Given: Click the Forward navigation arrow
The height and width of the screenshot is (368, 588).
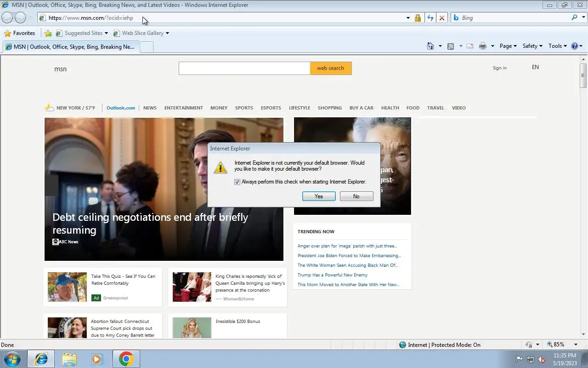Looking at the screenshot, I should (x=20, y=17).
